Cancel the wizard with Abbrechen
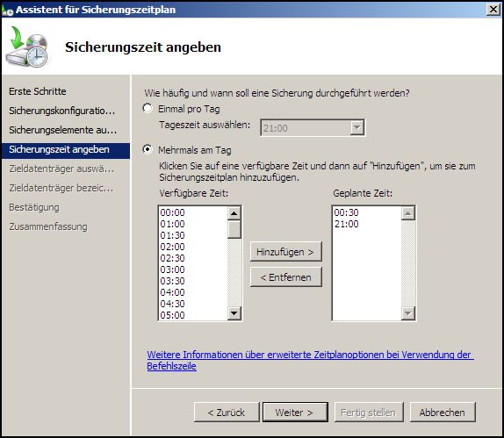The image size is (504, 438). 443,413
